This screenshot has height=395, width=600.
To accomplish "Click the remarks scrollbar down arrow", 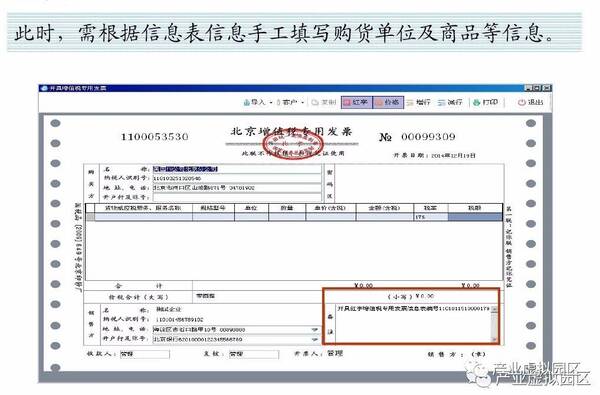I will 494,339.
